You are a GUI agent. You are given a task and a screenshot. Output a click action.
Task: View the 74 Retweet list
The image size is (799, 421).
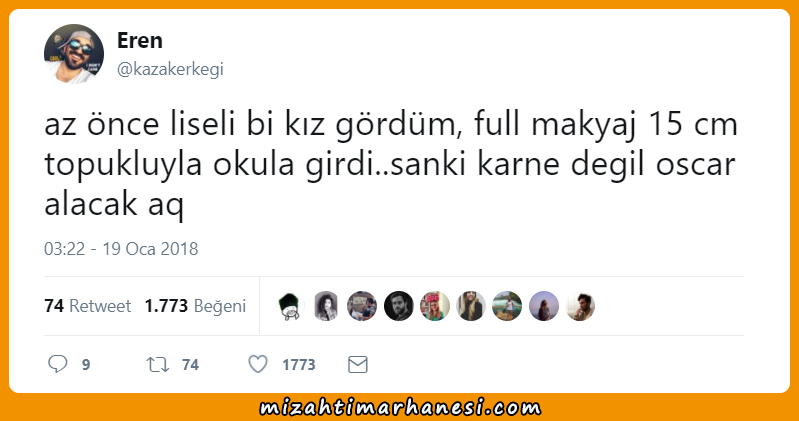pos(88,306)
